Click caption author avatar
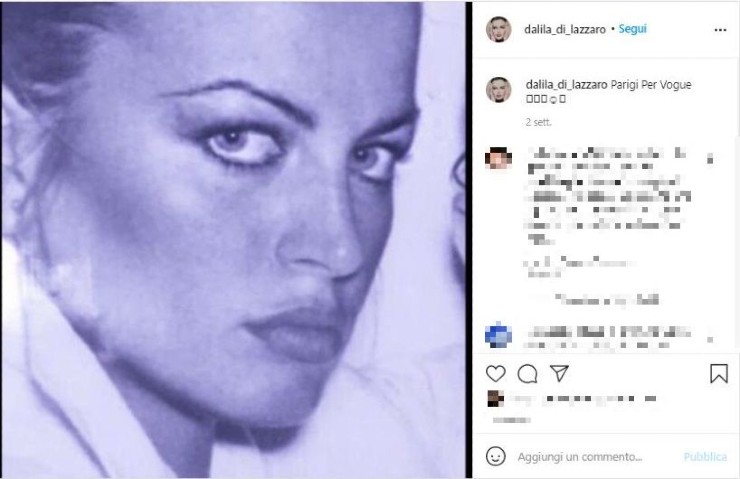 [x=499, y=90]
